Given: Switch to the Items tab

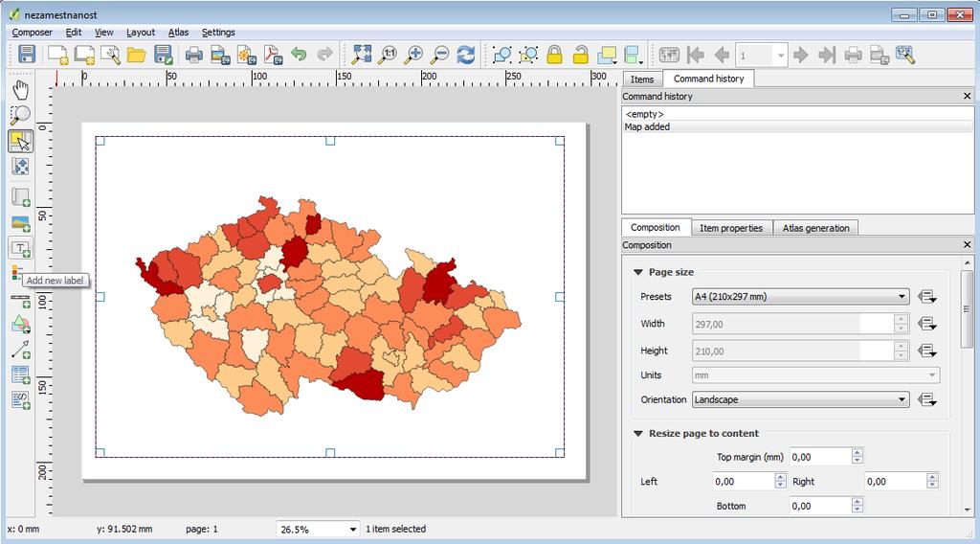Looking at the screenshot, I should 642,79.
